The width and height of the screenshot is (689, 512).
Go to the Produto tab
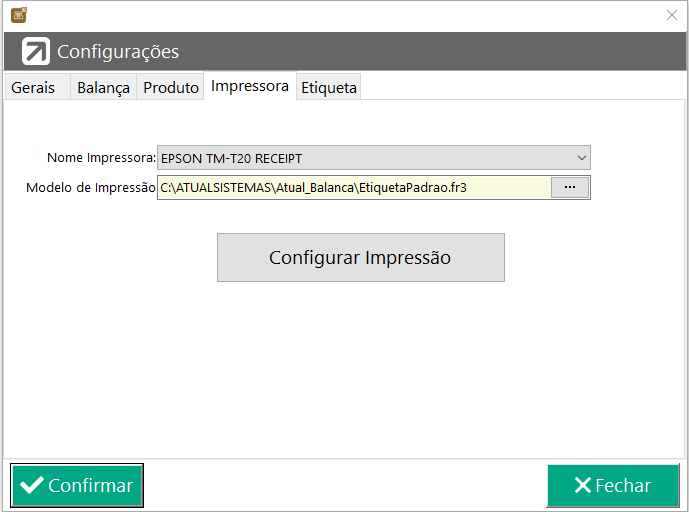(170, 87)
